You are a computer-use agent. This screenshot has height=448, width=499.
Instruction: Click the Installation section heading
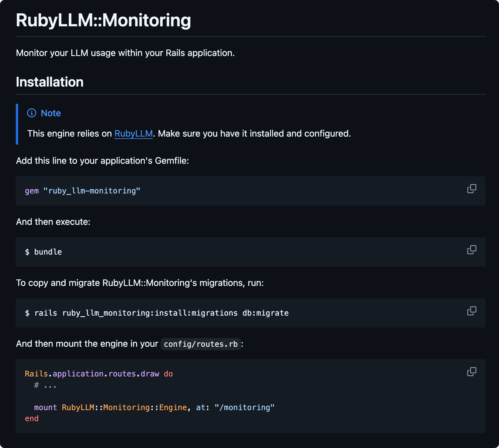[x=50, y=82]
